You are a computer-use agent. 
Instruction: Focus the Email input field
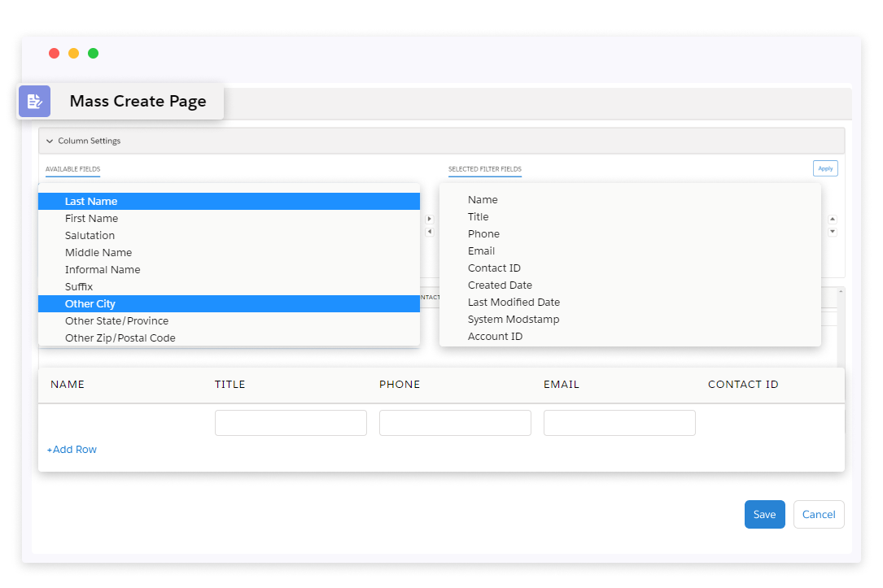(619, 423)
